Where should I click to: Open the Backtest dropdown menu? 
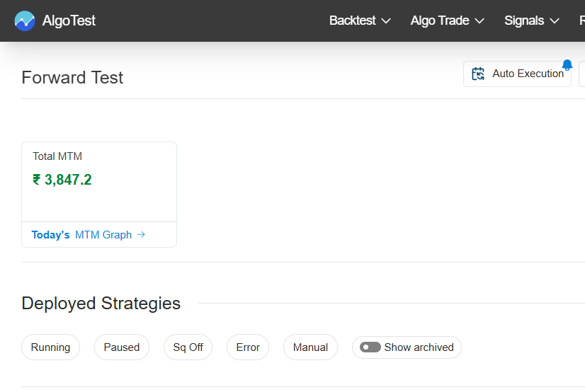click(360, 21)
